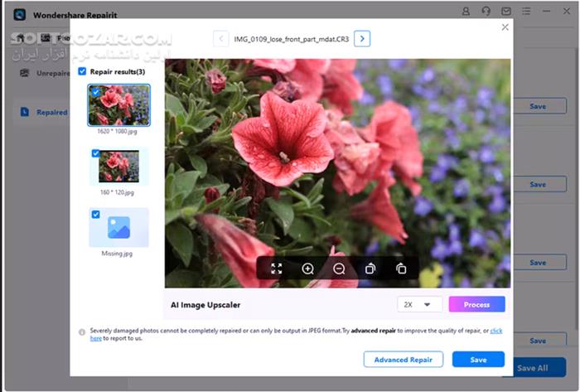The width and height of the screenshot is (580, 392).
Task: Open the mail feedback icon
Action: coord(506,12)
